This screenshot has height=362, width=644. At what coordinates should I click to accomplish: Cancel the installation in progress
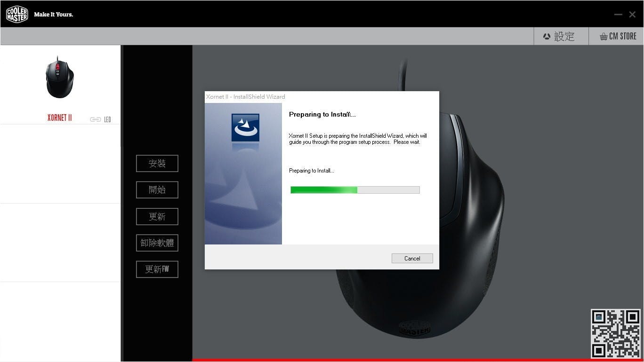point(411,258)
